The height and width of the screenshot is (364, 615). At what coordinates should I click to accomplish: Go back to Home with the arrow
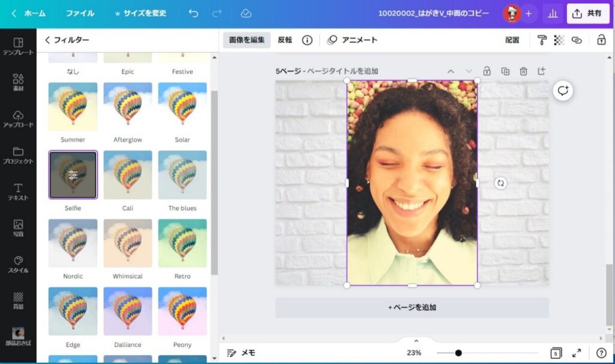pyautogui.click(x=14, y=13)
